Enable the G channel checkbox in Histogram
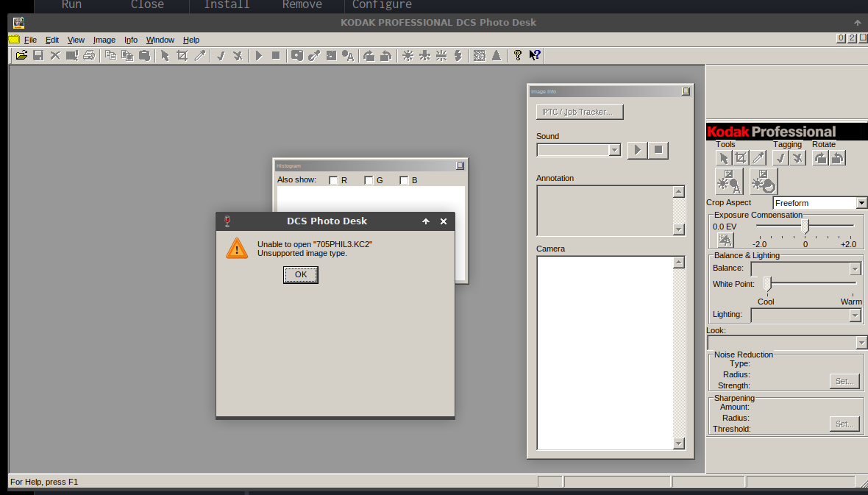Screen dimensions: 868x495 coord(369,180)
